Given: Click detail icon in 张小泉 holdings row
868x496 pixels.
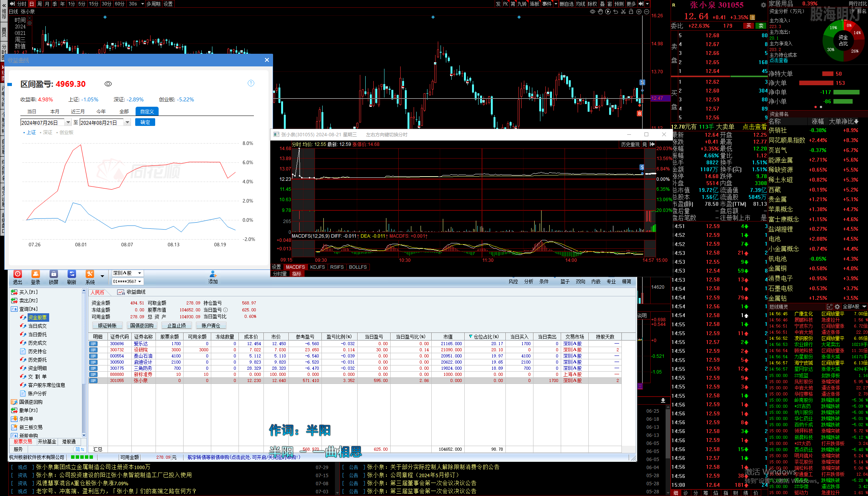Looking at the screenshot, I should [x=93, y=380].
